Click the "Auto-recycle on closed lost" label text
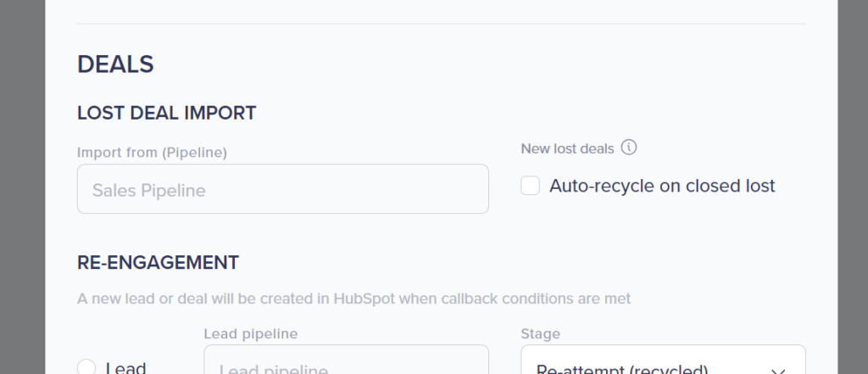Image resolution: width=868 pixels, height=374 pixels. (662, 186)
